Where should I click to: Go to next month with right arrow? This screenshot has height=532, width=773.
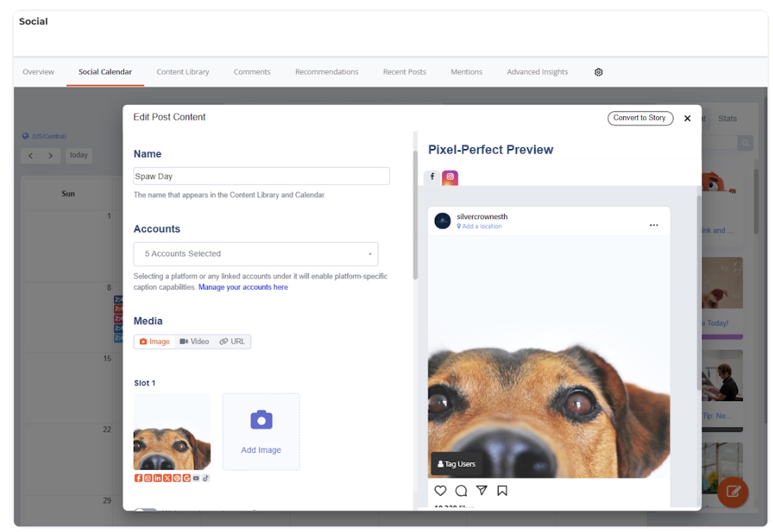click(x=50, y=155)
